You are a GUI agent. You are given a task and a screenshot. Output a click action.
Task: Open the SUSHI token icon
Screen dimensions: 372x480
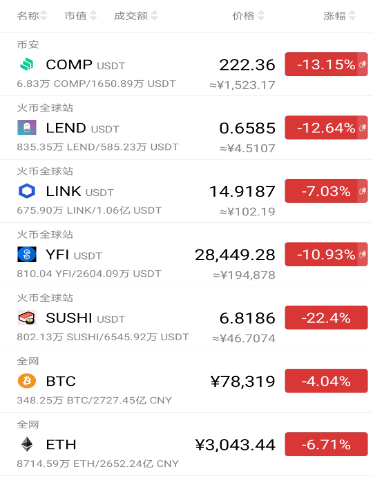point(27,318)
